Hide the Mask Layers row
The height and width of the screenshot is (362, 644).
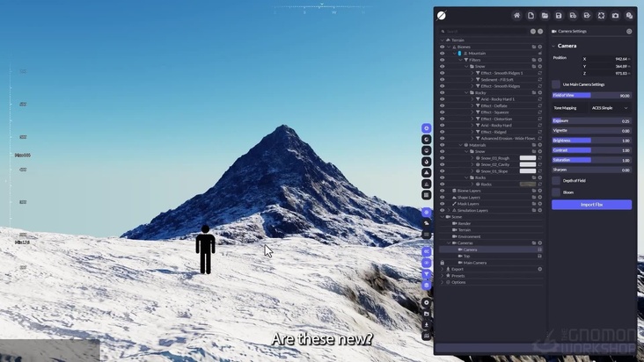[x=443, y=204]
